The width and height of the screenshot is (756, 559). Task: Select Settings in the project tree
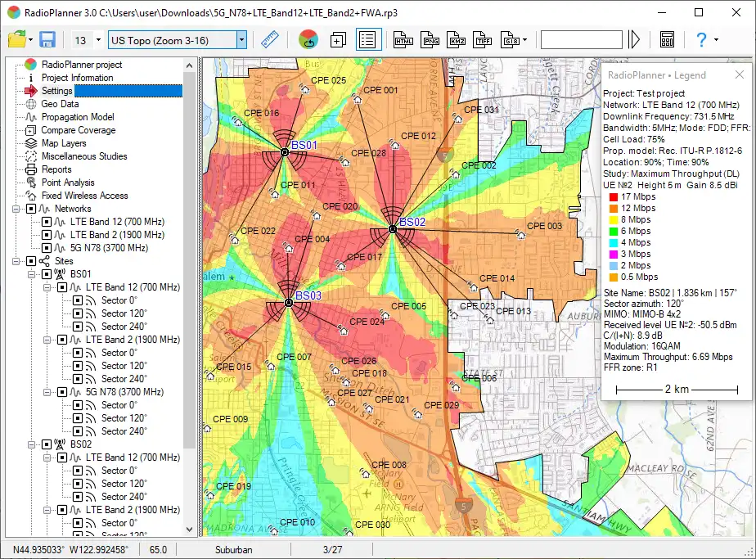57,91
